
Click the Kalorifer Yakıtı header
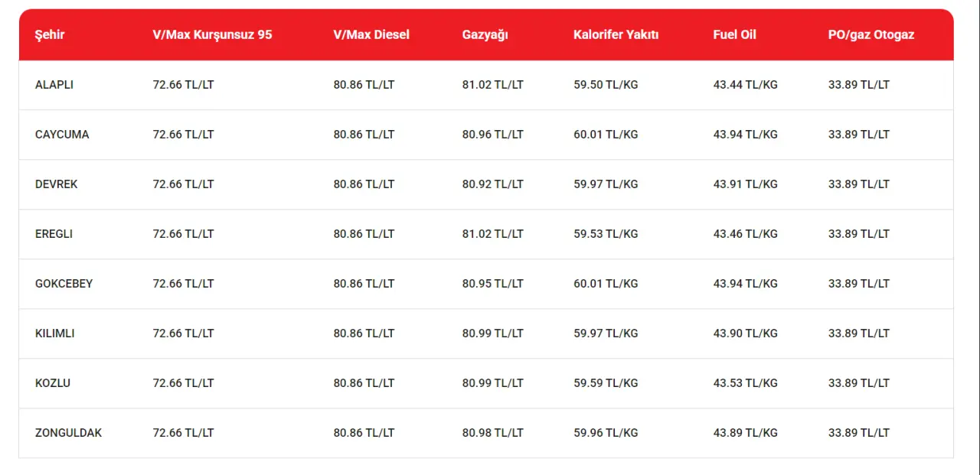click(616, 35)
